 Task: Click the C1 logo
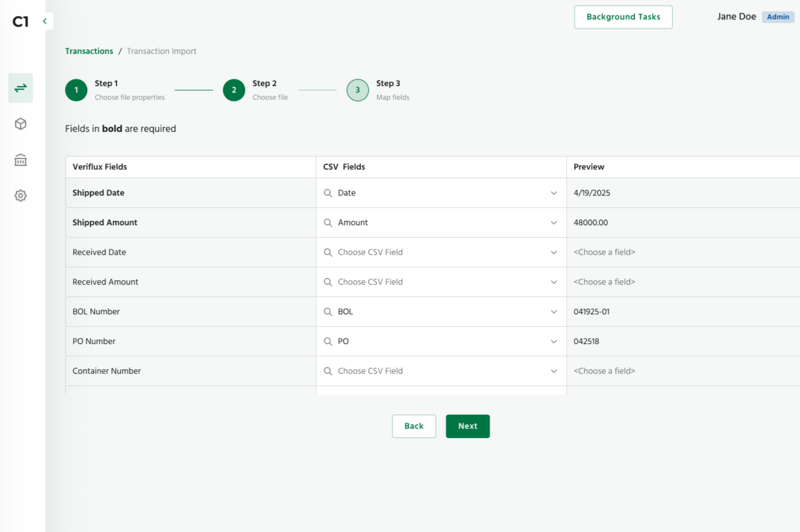20,22
